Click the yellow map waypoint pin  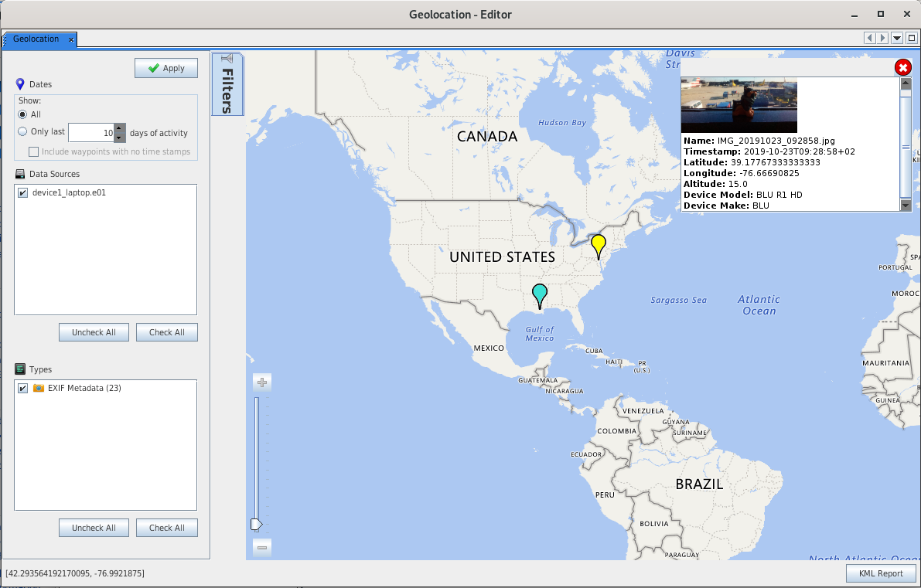pos(598,245)
